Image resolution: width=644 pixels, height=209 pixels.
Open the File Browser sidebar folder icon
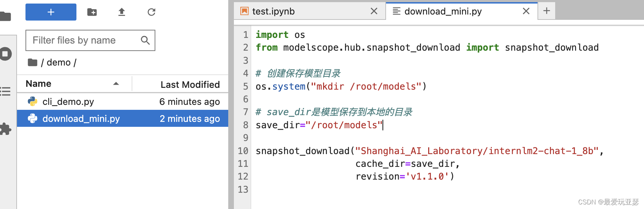tap(5, 16)
